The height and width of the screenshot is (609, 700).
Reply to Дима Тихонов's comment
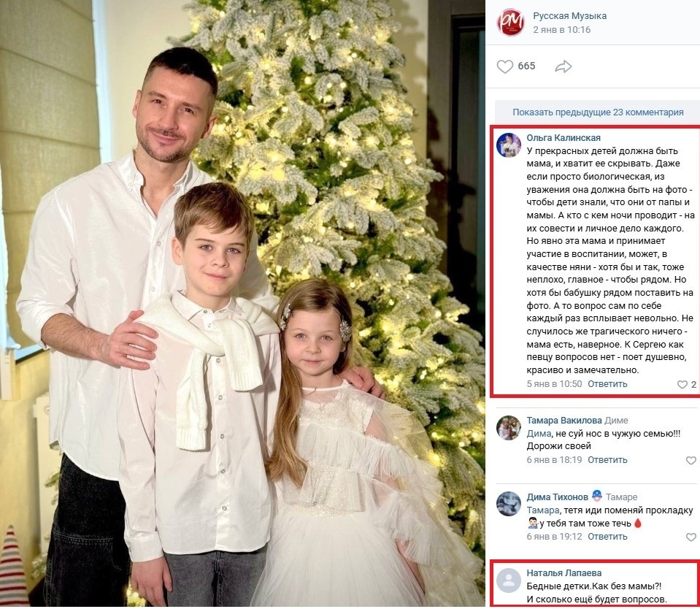coord(607,536)
